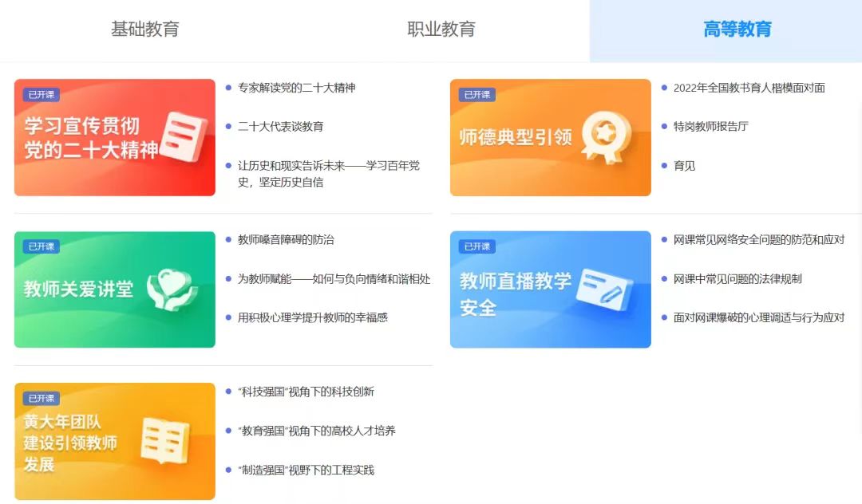Open the 职业教育 tab
This screenshot has width=862, height=504.
coord(441,30)
